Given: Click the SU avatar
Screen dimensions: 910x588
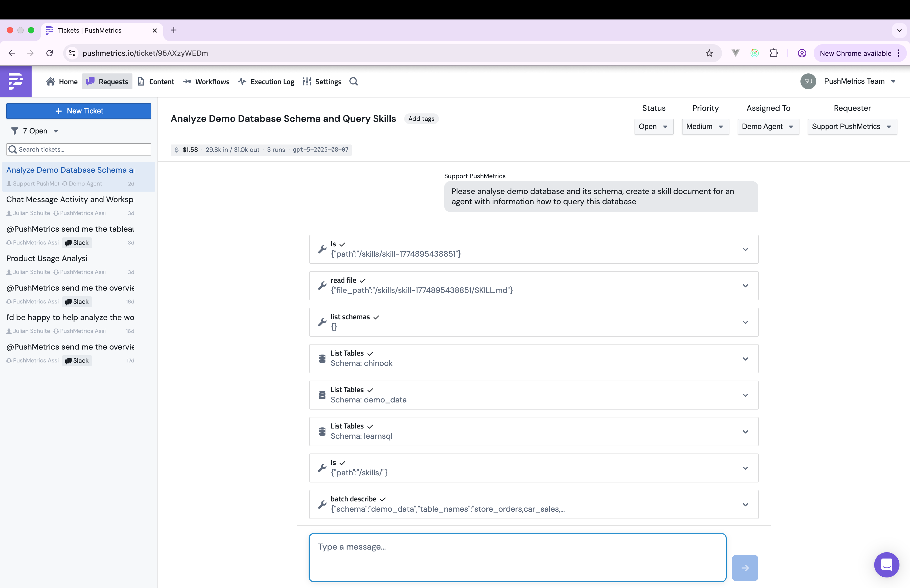Looking at the screenshot, I should point(808,81).
